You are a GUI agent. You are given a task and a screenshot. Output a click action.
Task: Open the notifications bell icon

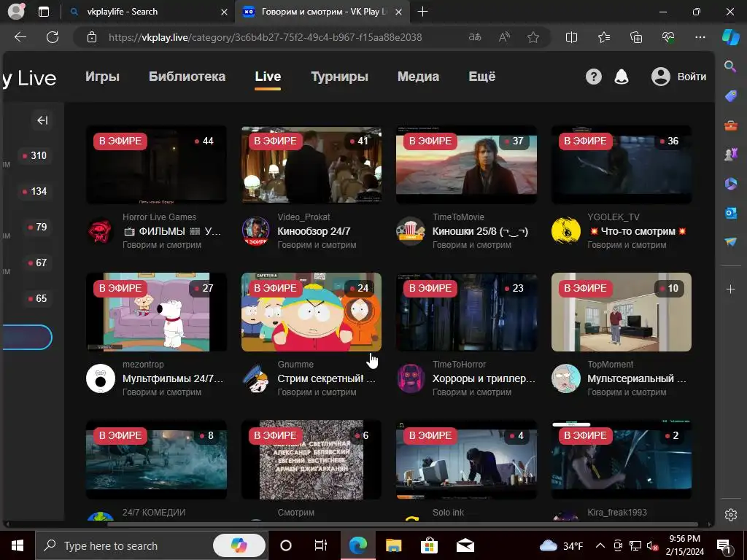pyautogui.click(x=622, y=77)
